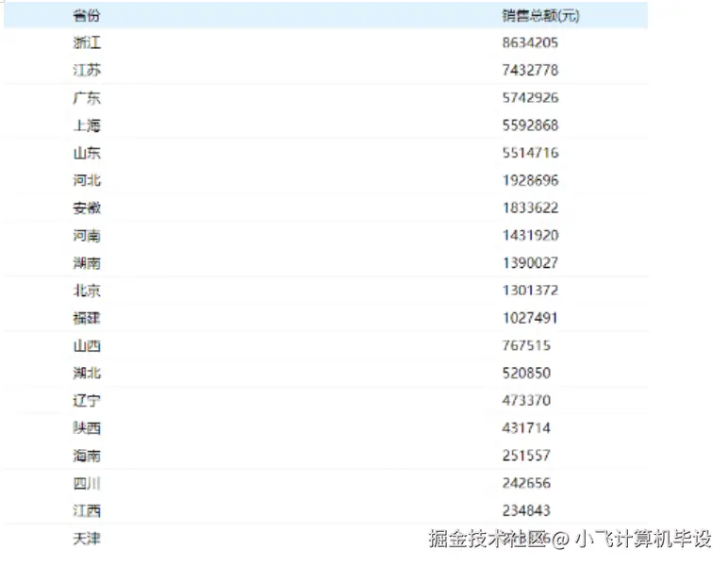
Task: Select the 江西 province cell
Action: click(87, 510)
